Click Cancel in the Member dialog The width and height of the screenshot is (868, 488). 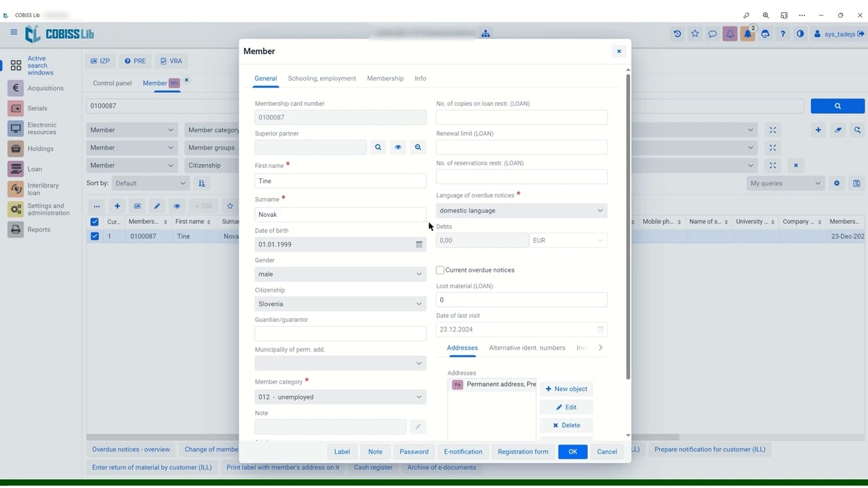(x=607, y=452)
